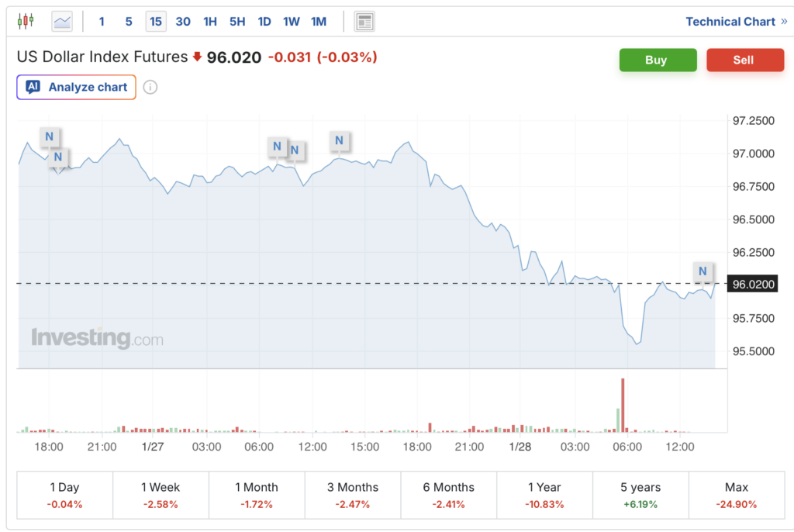
Task: Switch to candlestick chart type
Action: (26, 22)
